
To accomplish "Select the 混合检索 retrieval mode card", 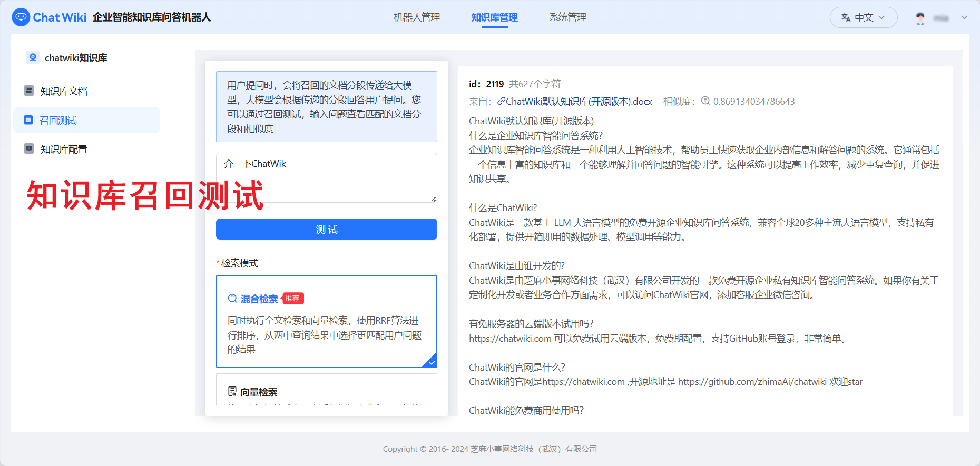I will pyautogui.click(x=327, y=321).
